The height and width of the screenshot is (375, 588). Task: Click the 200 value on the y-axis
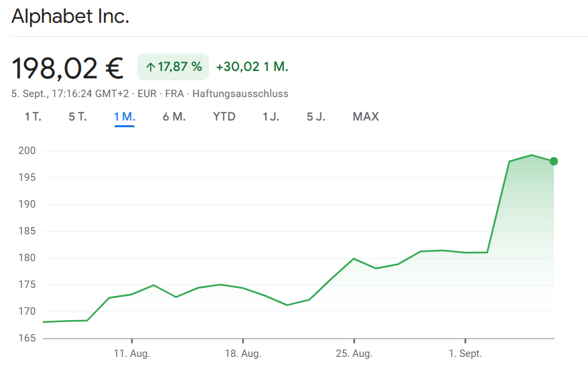coord(27,151)
